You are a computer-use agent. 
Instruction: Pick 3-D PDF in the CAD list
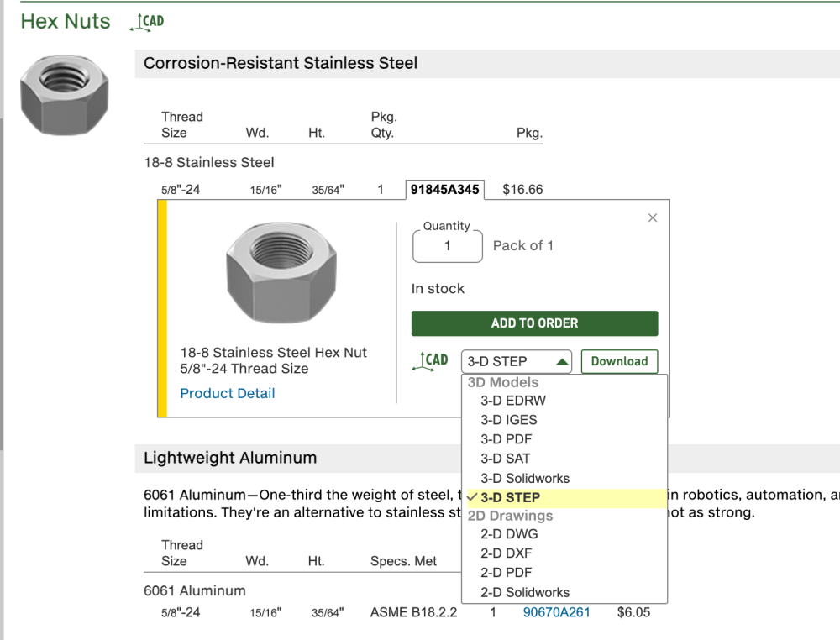point(506,439)
